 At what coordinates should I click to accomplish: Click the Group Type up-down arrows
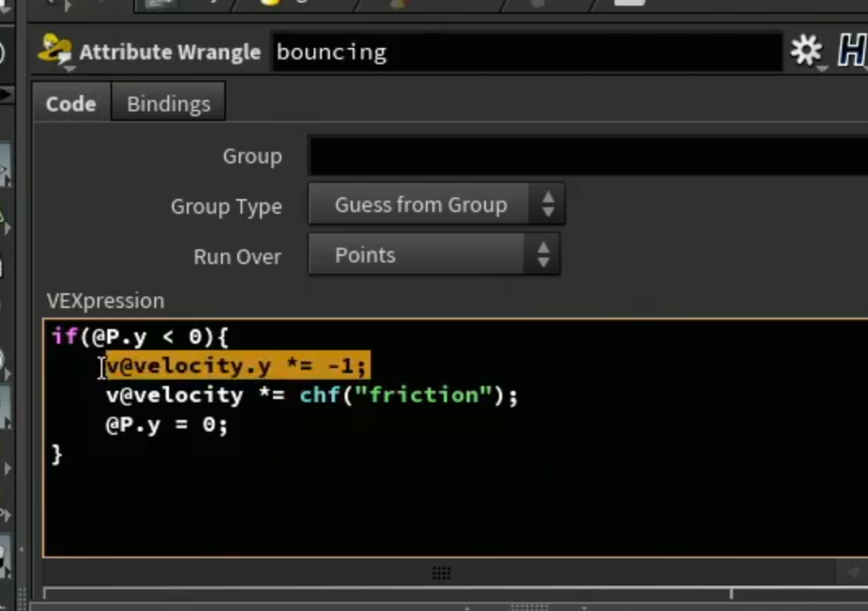548,204
